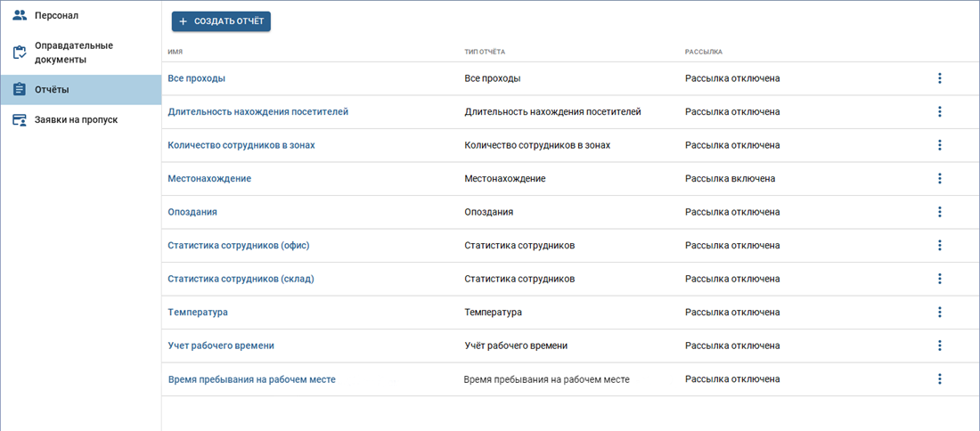Click the Отчёты report icon in sidebar
980x431 pixels.
[x=20, y=89]
